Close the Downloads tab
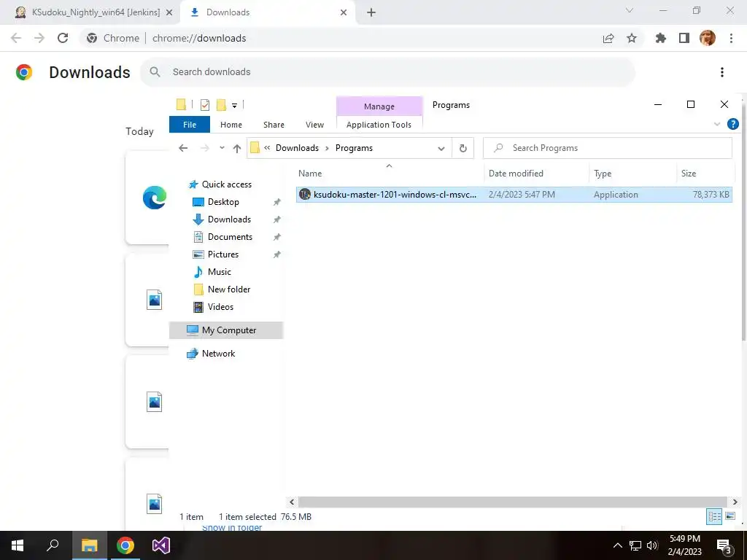Viewport: 747px width, 560px height. 344,12
